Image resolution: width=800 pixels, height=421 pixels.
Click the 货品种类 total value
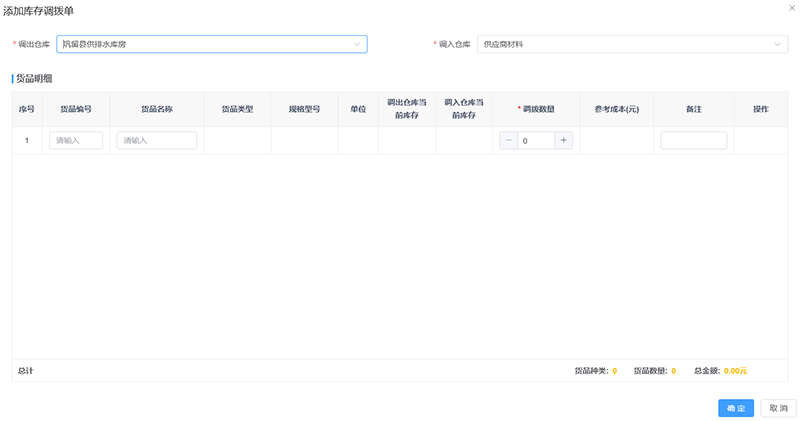point(615,371)
